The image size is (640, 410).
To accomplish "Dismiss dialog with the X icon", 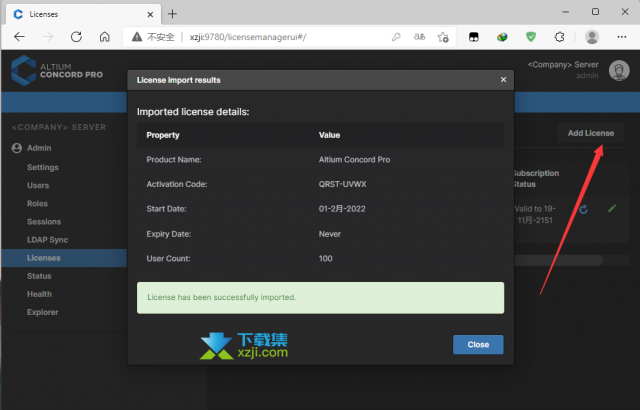I will pos(503,80).
